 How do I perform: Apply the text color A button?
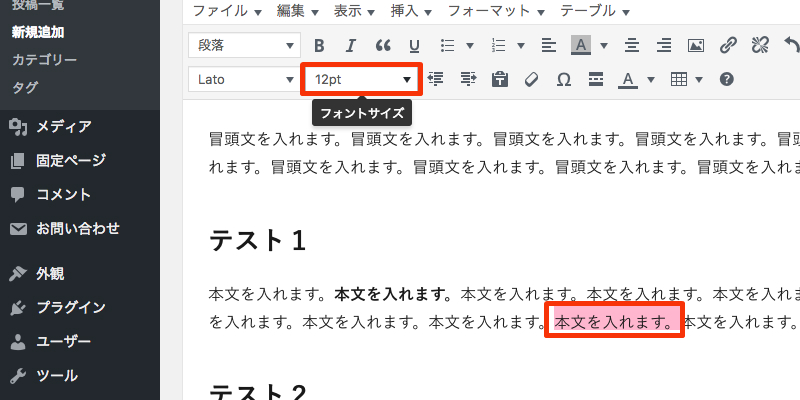pos(628,79)
